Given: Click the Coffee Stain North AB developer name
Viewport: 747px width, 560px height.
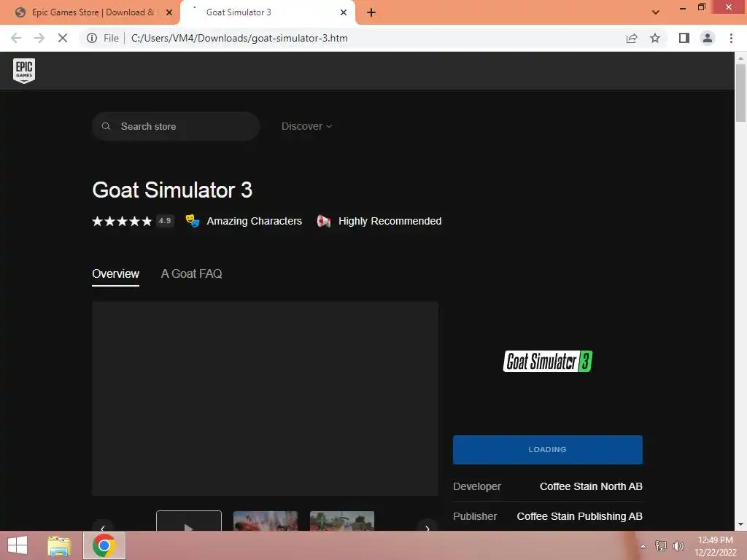Looking at the screenshot, I should point(591,486).
